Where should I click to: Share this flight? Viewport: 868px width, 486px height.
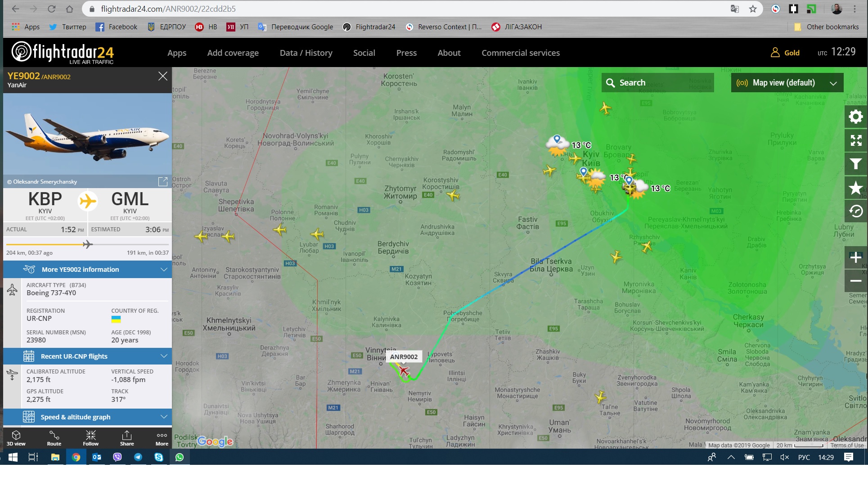click(x=127, y=438)
